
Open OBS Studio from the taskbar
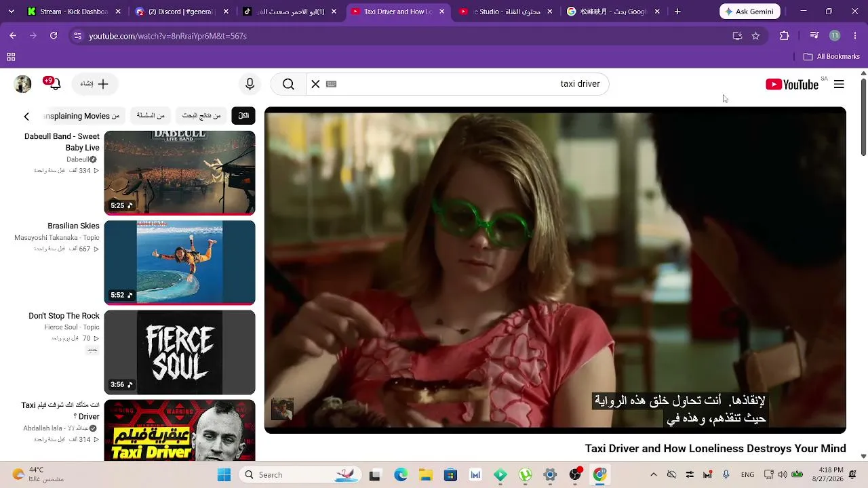(x=575, y=474)
